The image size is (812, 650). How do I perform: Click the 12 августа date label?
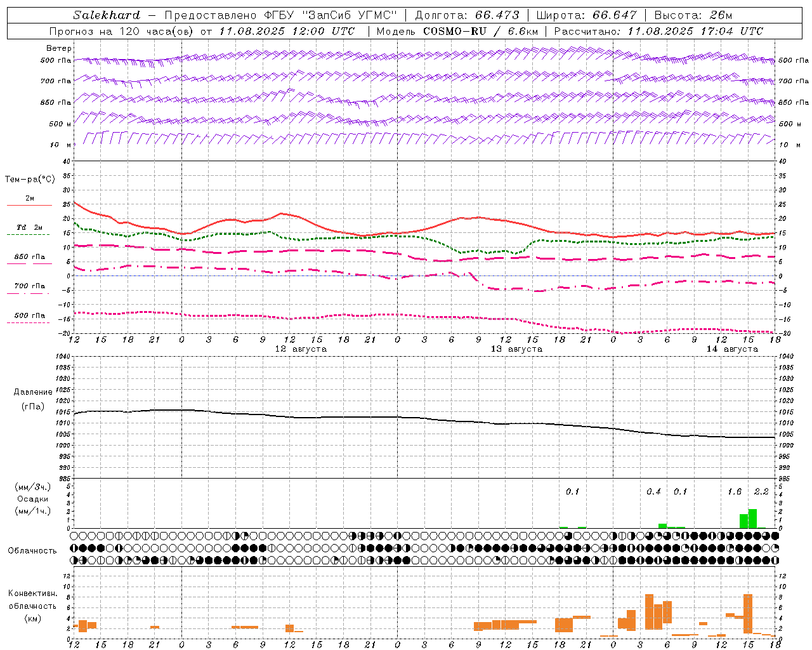click(301, 349)
